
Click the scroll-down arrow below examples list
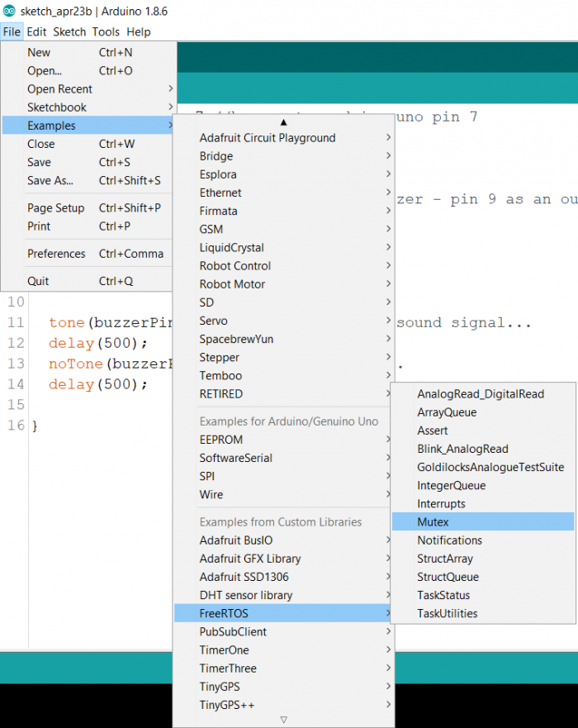click(283, 720)
